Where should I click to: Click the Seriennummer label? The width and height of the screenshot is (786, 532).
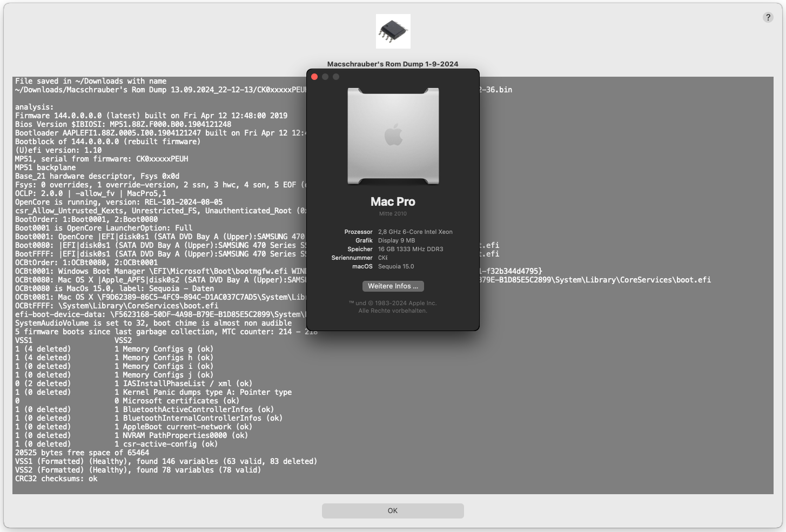tap(352, 258)
